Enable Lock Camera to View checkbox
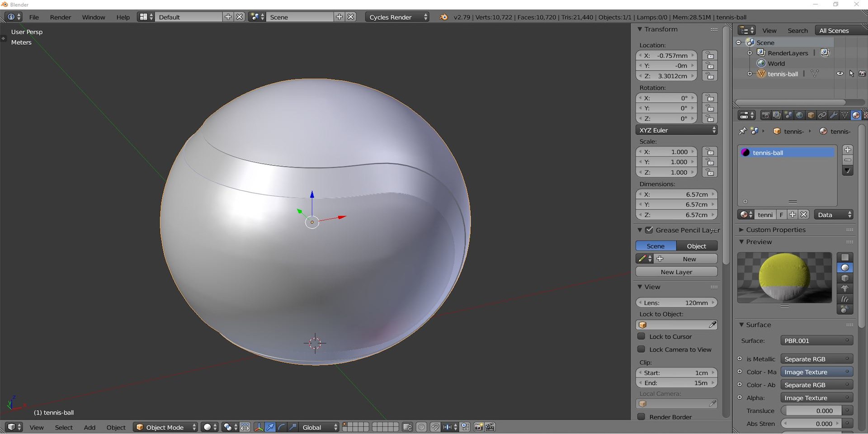This screenshot has width=868, height=434. point(641,349)
